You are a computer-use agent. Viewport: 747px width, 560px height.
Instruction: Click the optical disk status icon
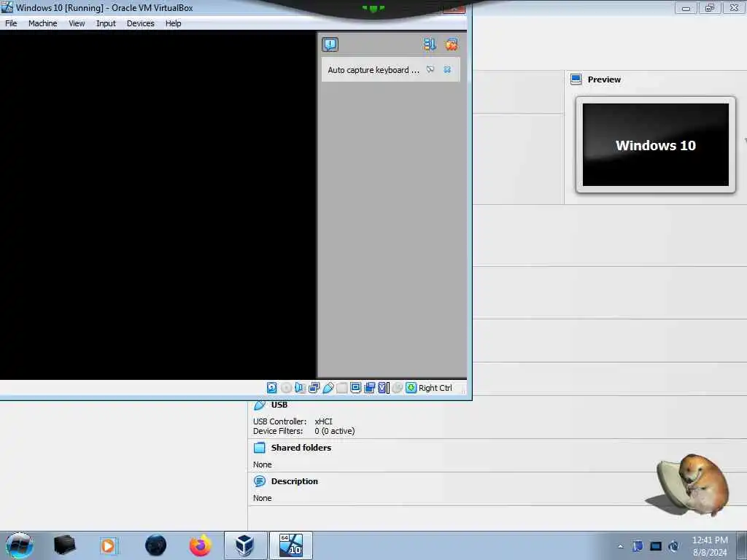[286, 388]
